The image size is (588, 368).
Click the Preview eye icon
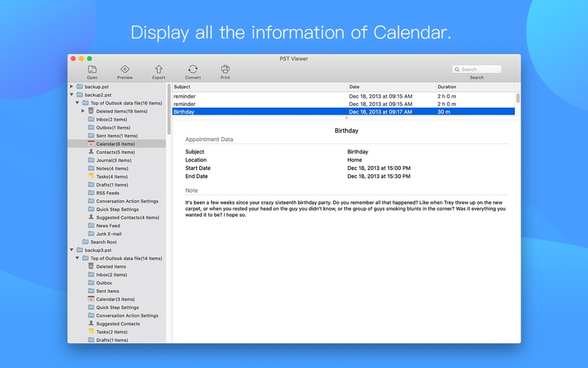[x=125, y=69]
